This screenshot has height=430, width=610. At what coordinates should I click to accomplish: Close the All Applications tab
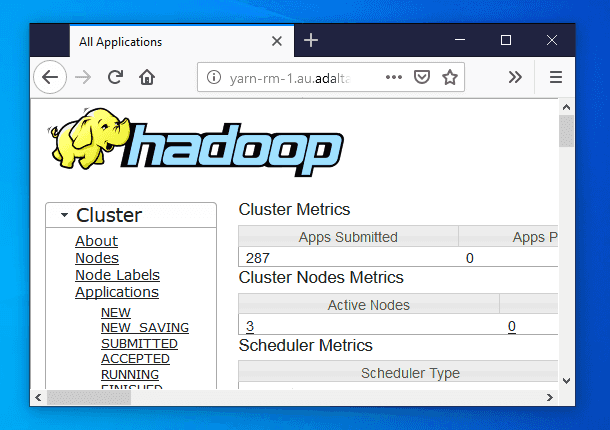click(277, 41)
